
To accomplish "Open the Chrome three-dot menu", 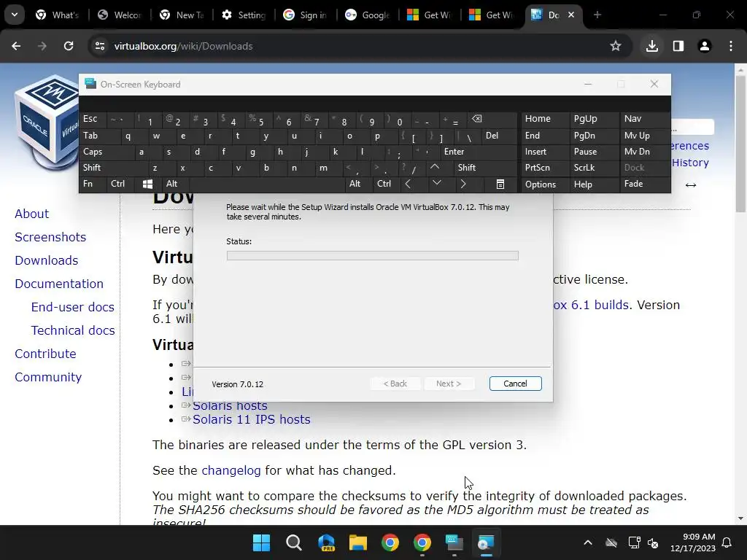I will tap(731, 46).
